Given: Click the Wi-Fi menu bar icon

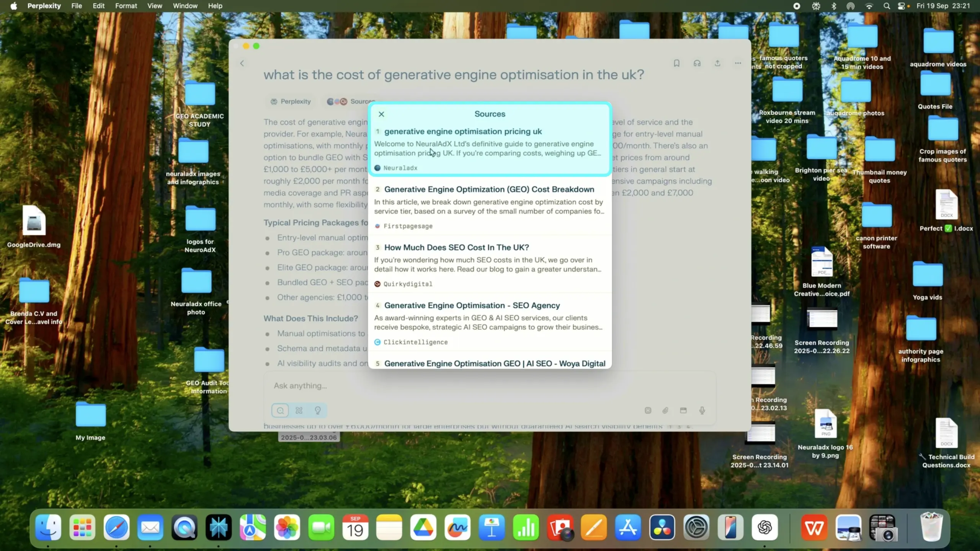Looking at the screenshot, I should click(x=869, y=6).
